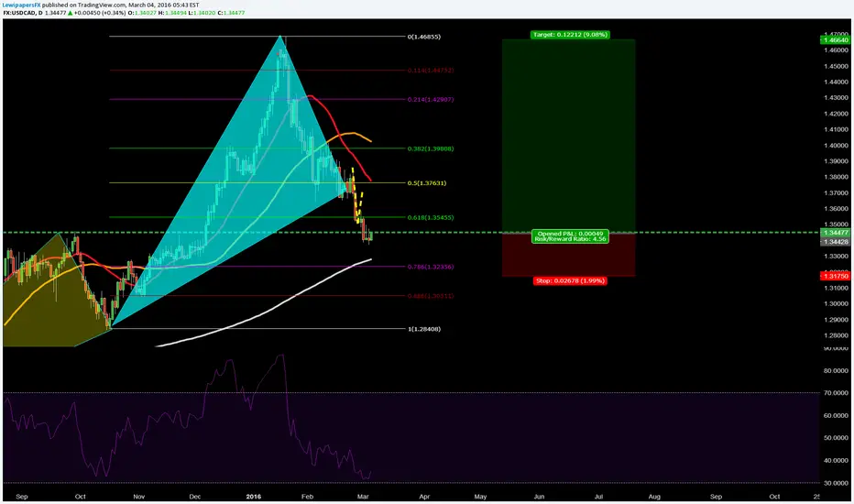This screenshot has height=504, width=854.
Task: Click the 2016 label on time axis
Action: [x=253, y=497]
